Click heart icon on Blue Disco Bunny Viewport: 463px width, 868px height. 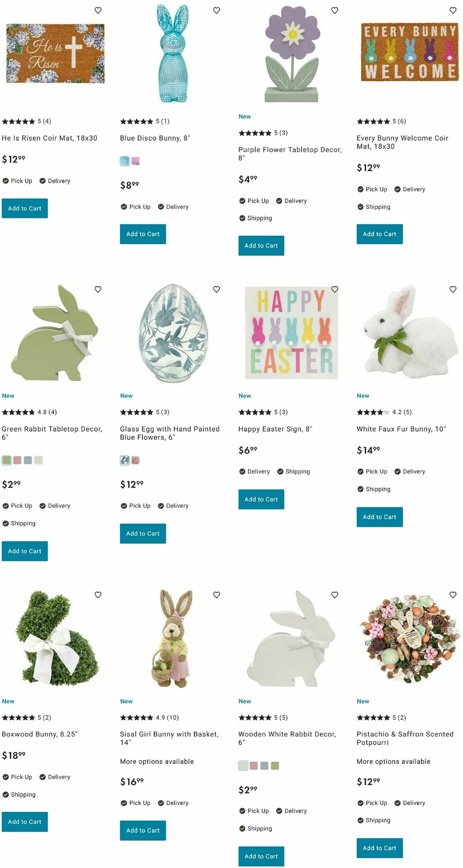[x=216, y=10]
